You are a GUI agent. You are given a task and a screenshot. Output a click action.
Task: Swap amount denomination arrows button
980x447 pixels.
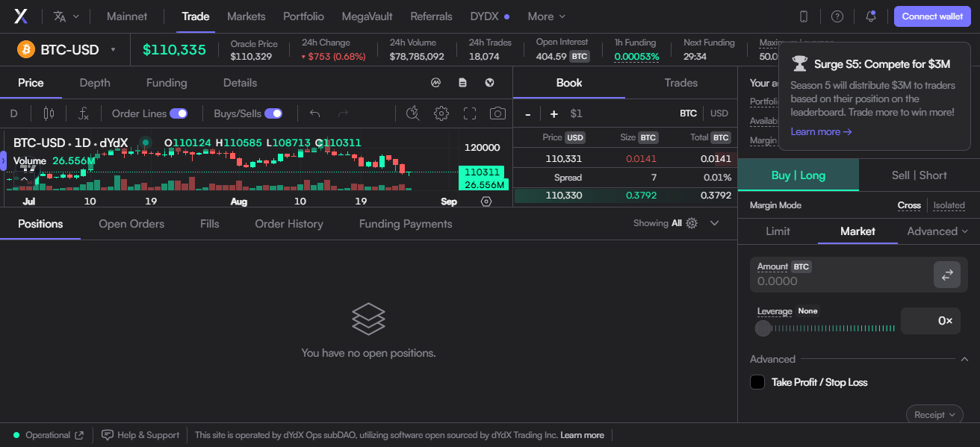pyautogui.click(x=947, y=275)
